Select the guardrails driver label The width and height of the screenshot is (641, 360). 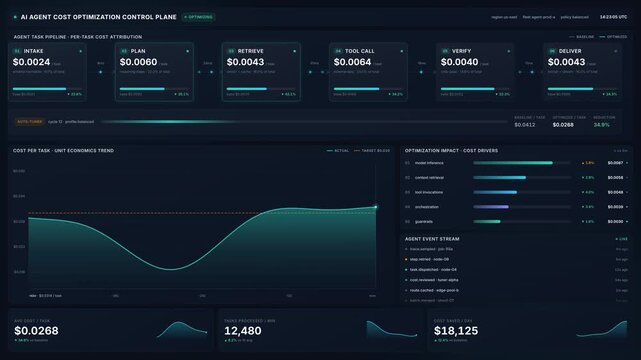tap(424, 222)
